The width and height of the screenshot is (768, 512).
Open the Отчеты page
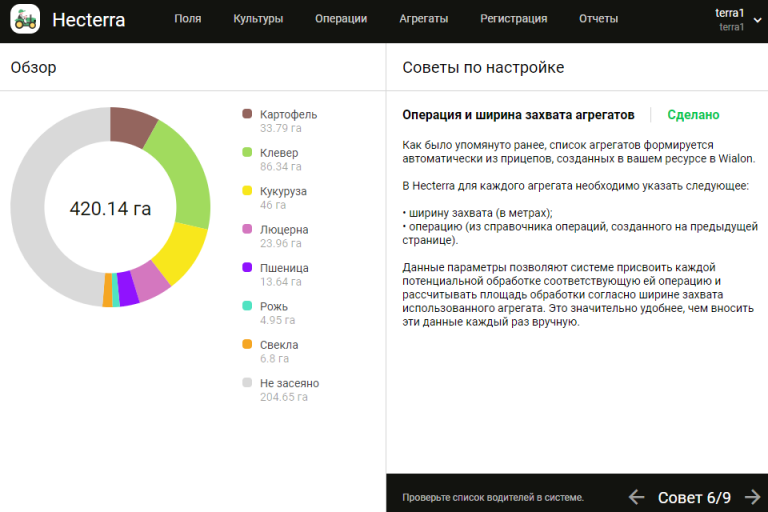[598, 18]
